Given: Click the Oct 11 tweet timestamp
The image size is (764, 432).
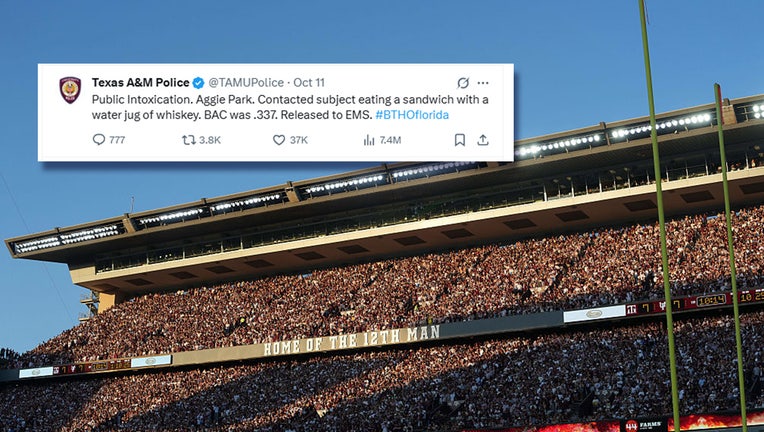Looking at the screenshot, I should coord(308,82).
